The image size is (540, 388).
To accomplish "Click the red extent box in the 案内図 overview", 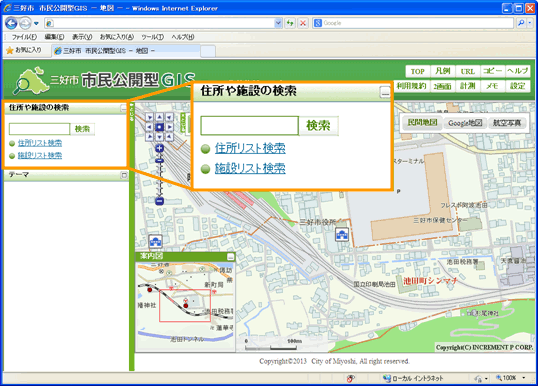I will (x=185, y=306).
